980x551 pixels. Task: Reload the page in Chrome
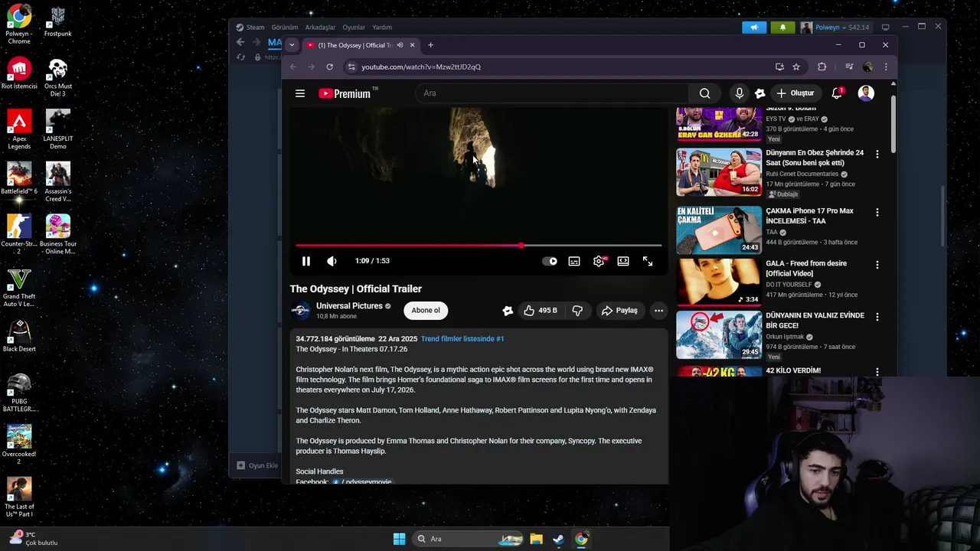click(x=330, y=67)
